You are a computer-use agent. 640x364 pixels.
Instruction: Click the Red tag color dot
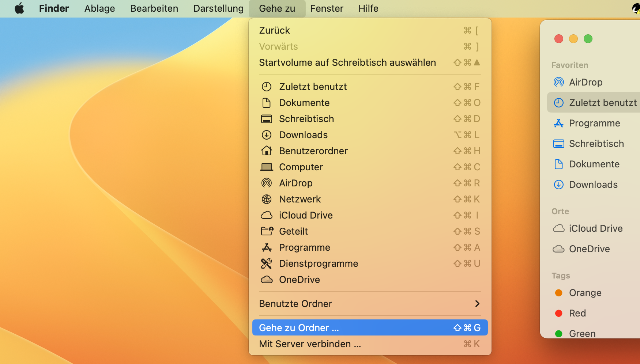(x=558, y=313)
